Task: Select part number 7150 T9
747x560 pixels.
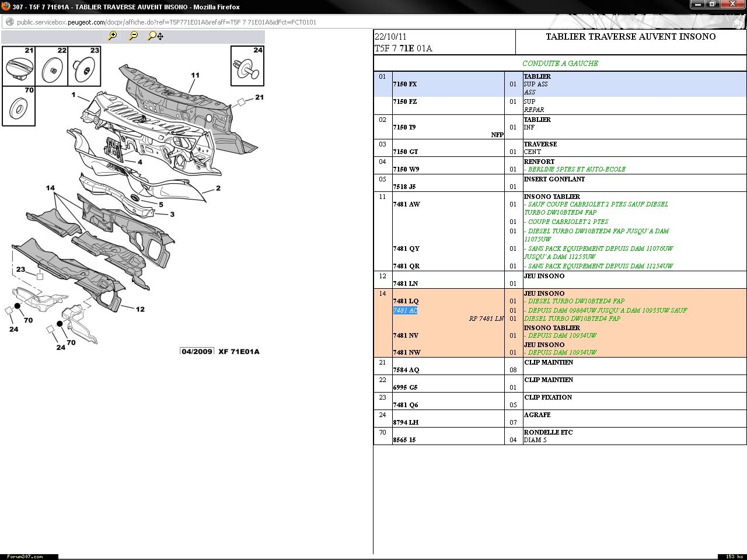Action: (x=404, y=127)
